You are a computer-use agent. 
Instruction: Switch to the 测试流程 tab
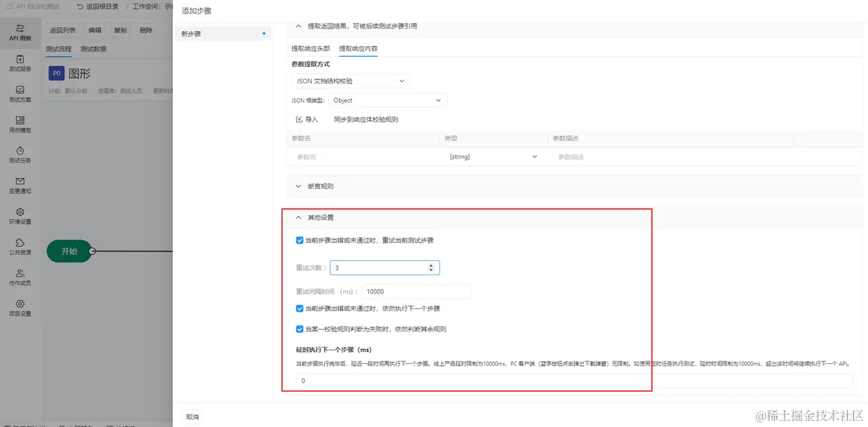click(58, 49)
